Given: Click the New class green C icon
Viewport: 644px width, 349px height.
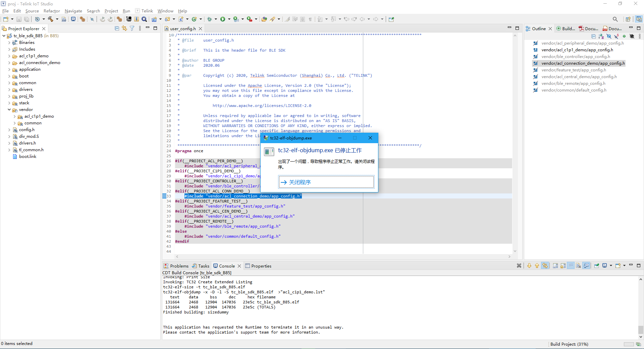Looking at the screenshot, I should [194, 19].
